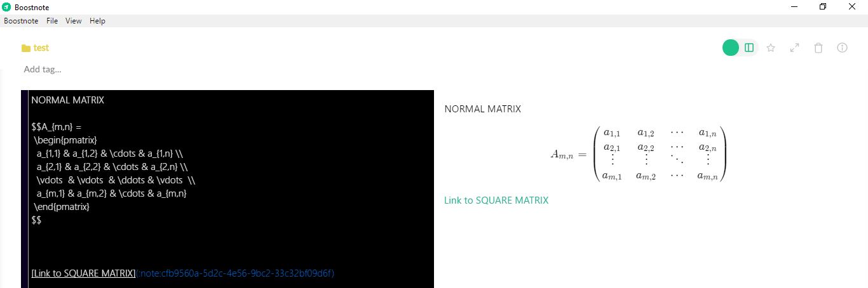Place cursor on \end{pmatrix} line
The height and width of the screenshot is (288, 868).
tap(62, 207)
